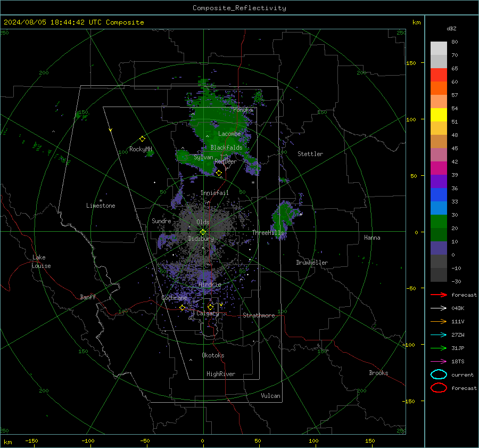
Task: Select the Limestone label
Action: coord(101,206)
